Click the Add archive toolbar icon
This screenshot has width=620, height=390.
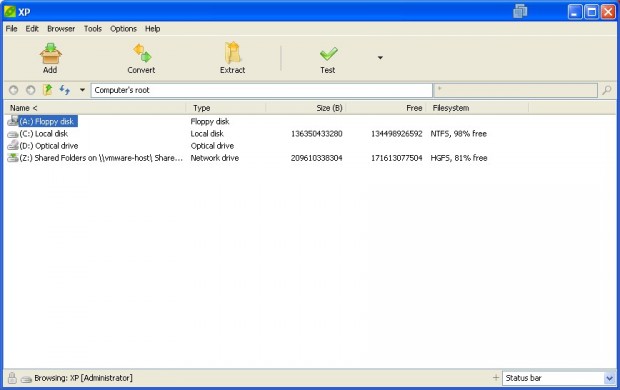(50, 53)
